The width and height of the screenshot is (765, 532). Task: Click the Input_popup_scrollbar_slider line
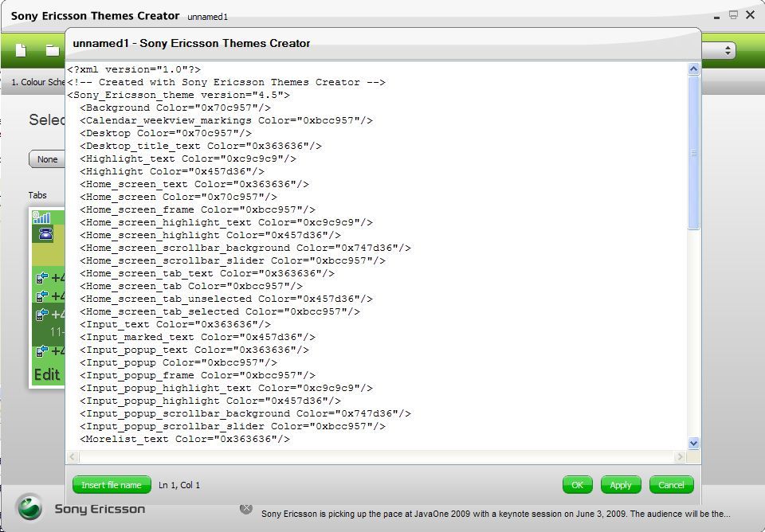coord(233,426)
